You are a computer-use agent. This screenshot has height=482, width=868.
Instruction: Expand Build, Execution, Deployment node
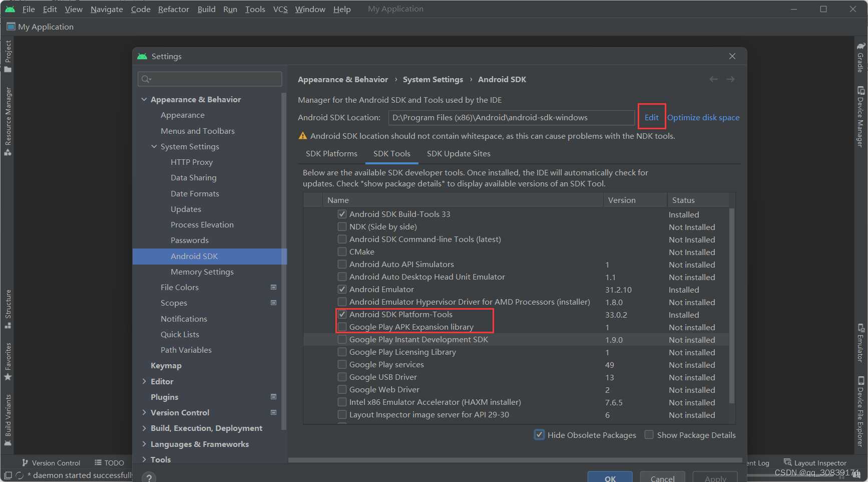point(144,428)
